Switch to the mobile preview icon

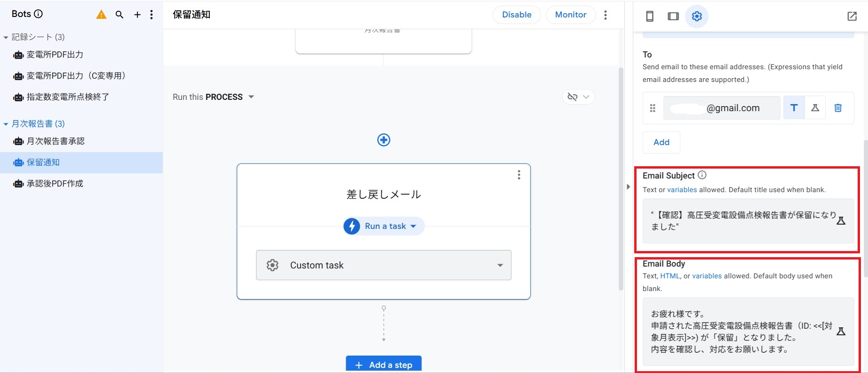coord(650,16)
